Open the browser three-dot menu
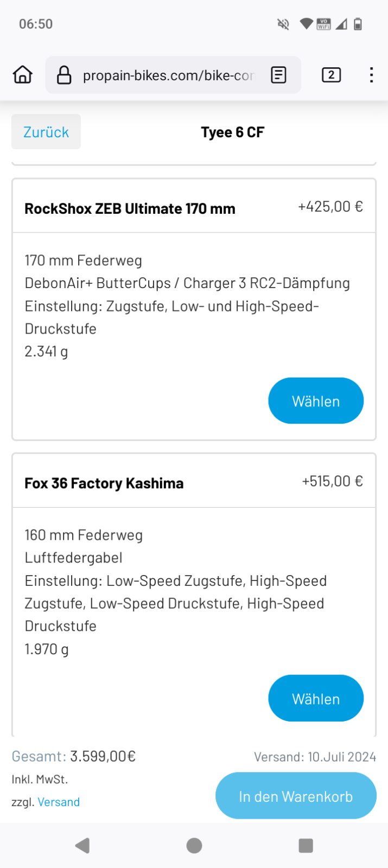 371,75
